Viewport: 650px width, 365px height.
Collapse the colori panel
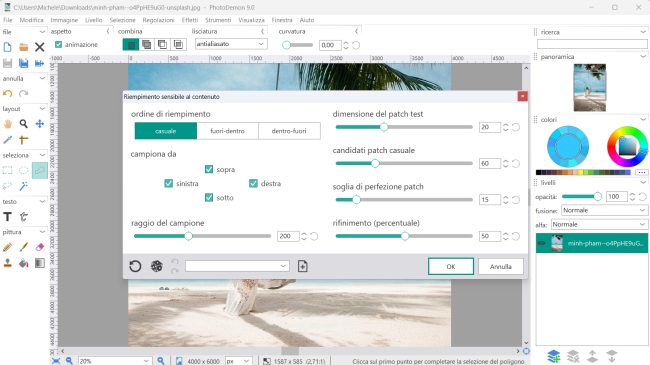pyautogui.click(x=643, y=119)
